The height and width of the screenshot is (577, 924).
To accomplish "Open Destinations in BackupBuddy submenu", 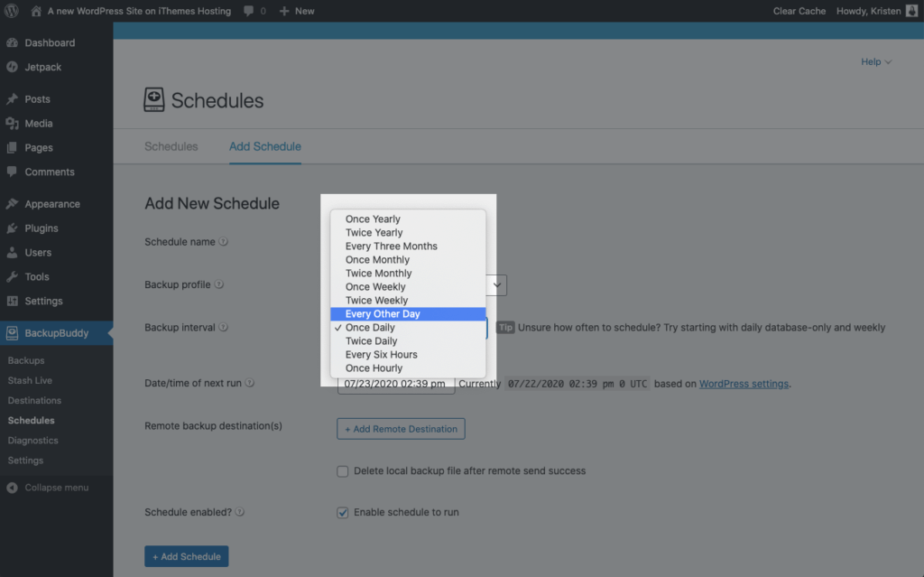I will pos(34,400).
